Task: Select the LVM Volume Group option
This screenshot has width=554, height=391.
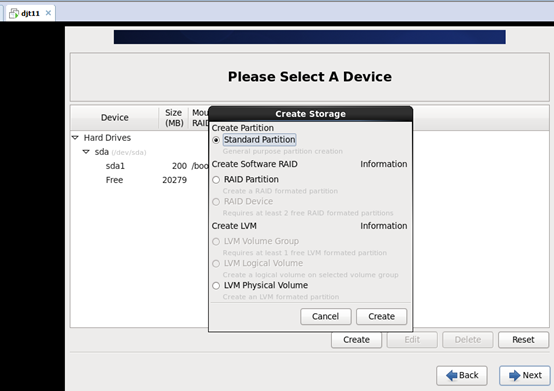Action: point(216,242)
